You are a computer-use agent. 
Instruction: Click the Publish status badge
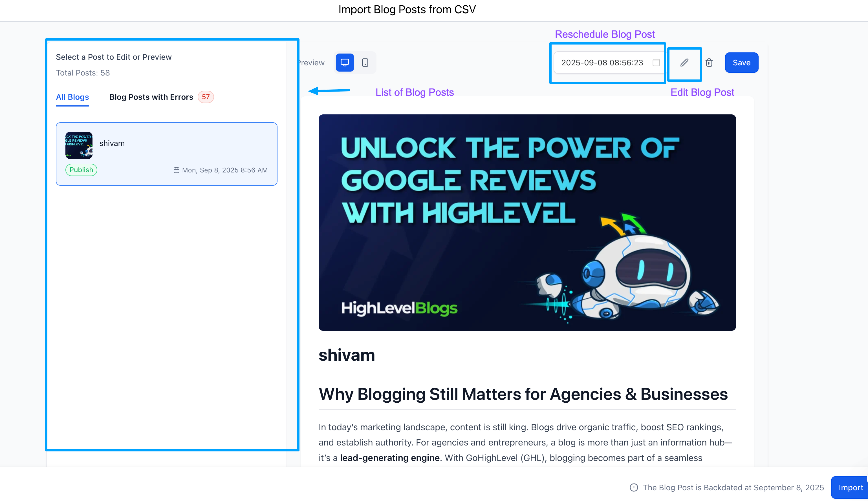tap(81, 170)
